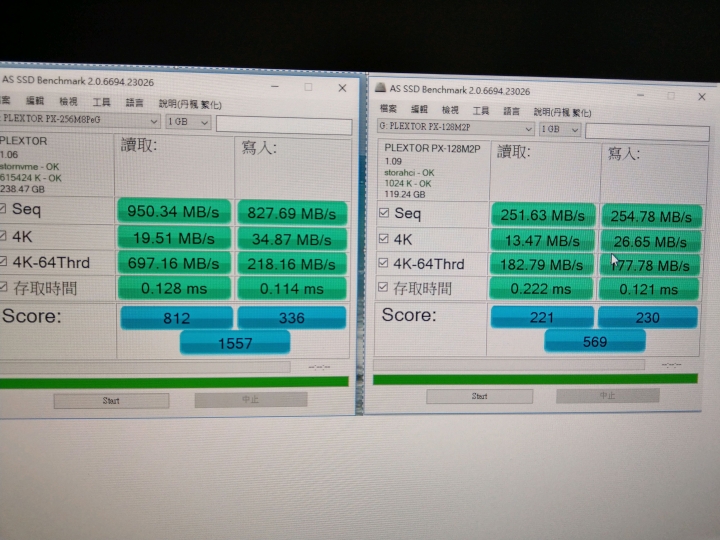
Task: Open the 檢視 menu in the right window
Action: (x=450, y=110)
